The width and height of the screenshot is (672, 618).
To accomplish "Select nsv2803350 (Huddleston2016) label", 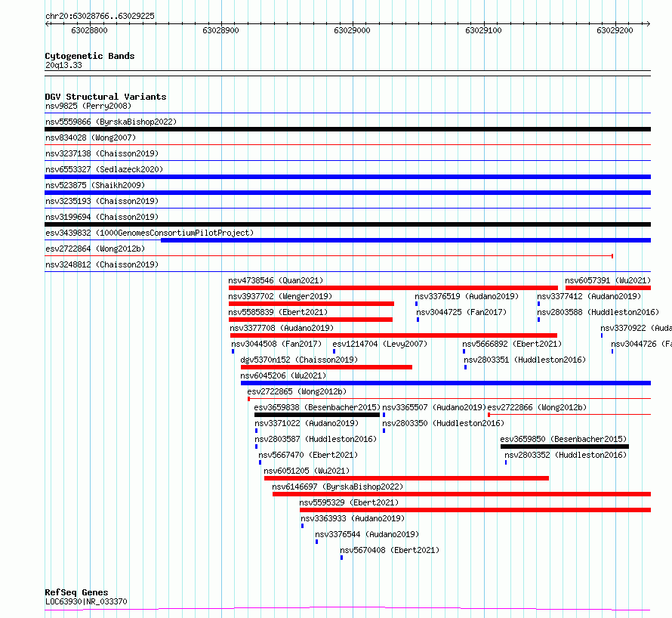I will 443,423.
